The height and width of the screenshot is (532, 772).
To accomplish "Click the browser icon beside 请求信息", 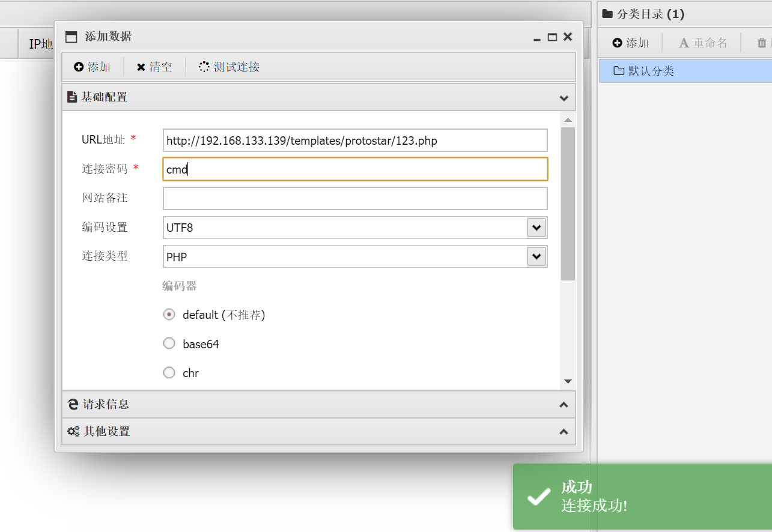I will tap(73, 405).
